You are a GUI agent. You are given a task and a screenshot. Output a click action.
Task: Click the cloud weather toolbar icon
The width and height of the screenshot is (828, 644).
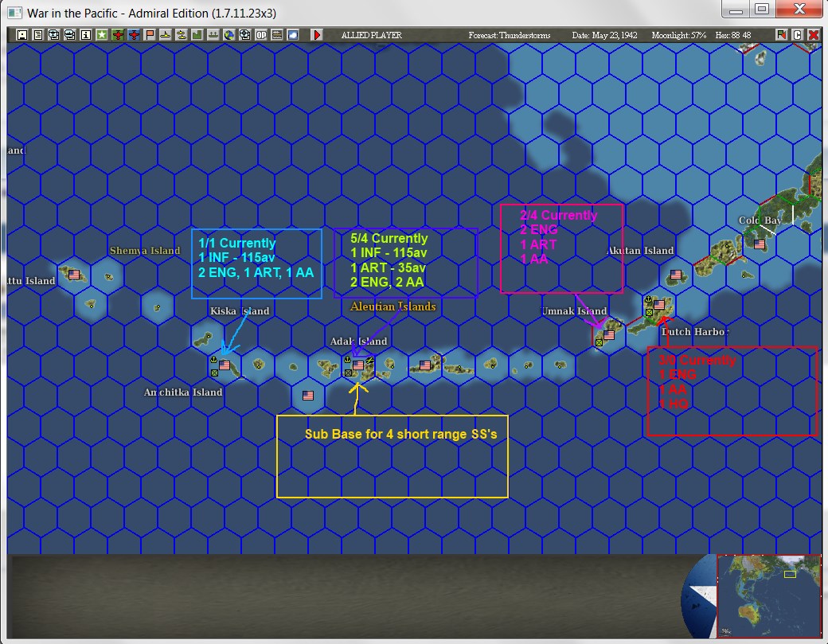(x=292, y=35)
